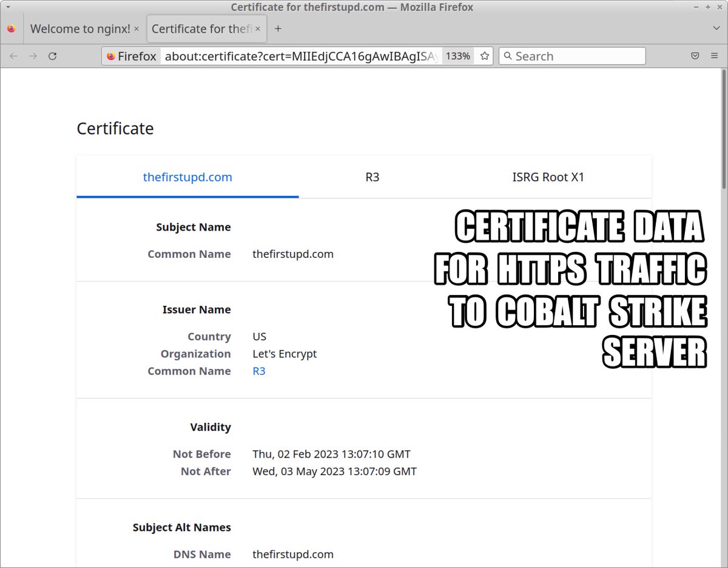The width and height of the screenshot is (728, 568).
Task: Click the 'Issuer Name' section heading
Action: (x=197, y=309)
